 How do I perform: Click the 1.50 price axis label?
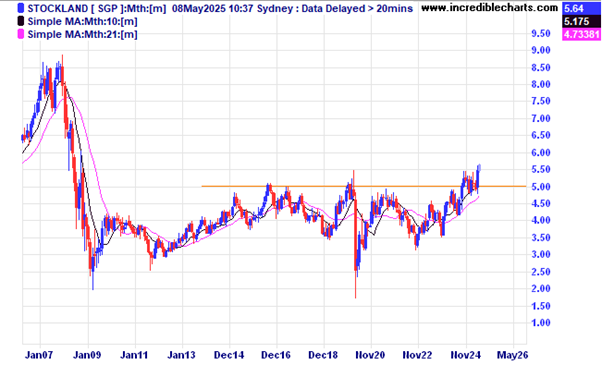541,306
